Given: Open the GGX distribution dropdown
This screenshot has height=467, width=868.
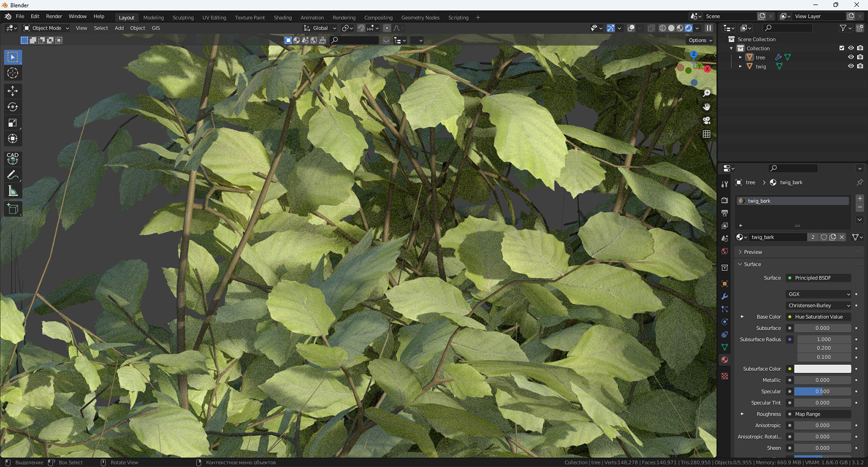Looking at the screenshot, I should 819,294.
